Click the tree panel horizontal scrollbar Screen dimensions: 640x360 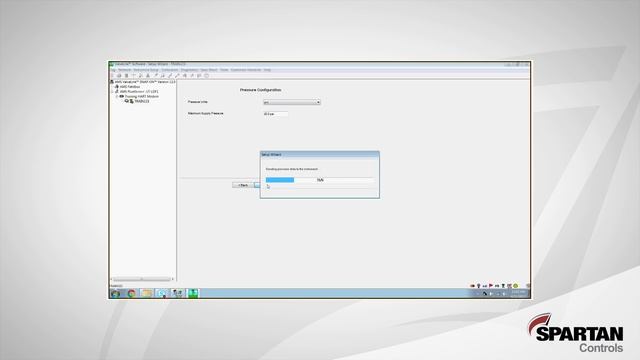(x=142, y=279)
